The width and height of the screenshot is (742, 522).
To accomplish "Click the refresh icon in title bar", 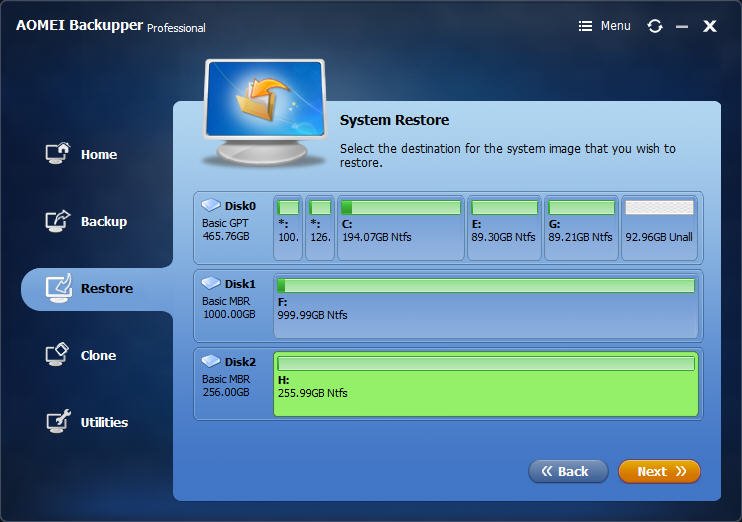I will [x=655, y=26].
